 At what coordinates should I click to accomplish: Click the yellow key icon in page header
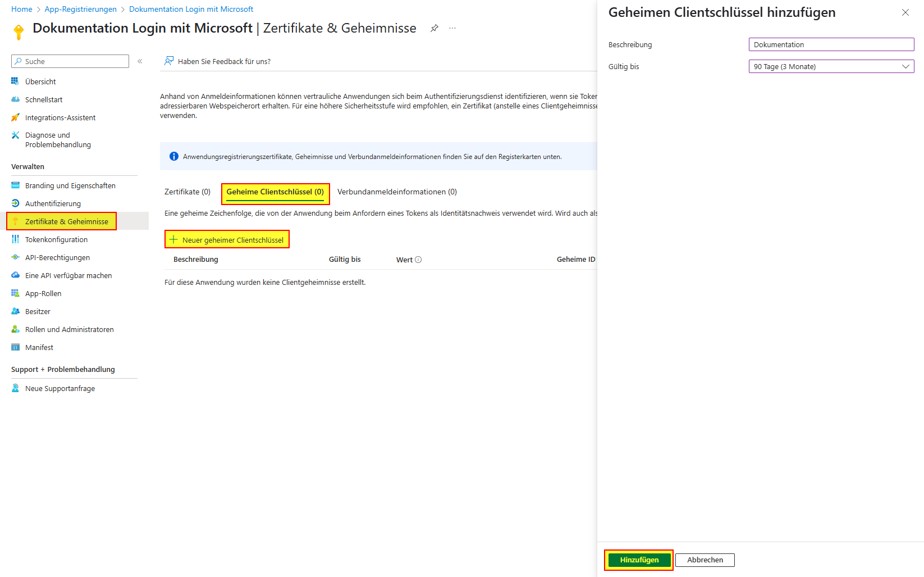tap(19, 32)
